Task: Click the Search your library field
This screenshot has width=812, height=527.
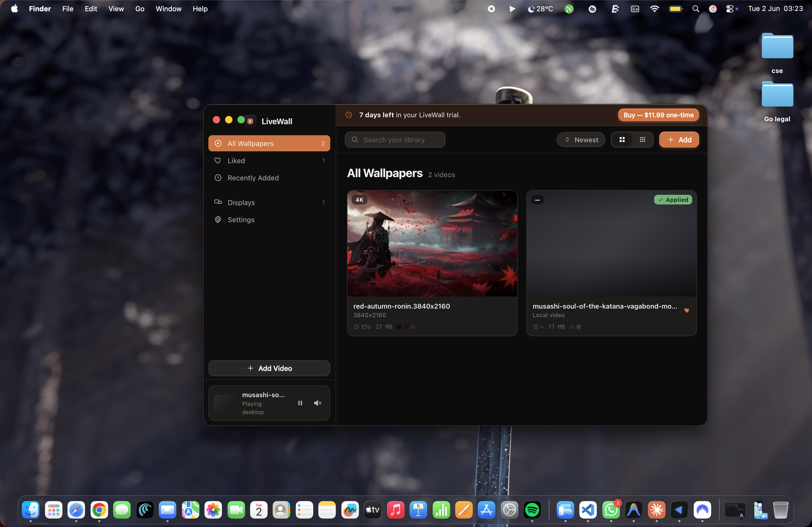Action: pos(395,140)
